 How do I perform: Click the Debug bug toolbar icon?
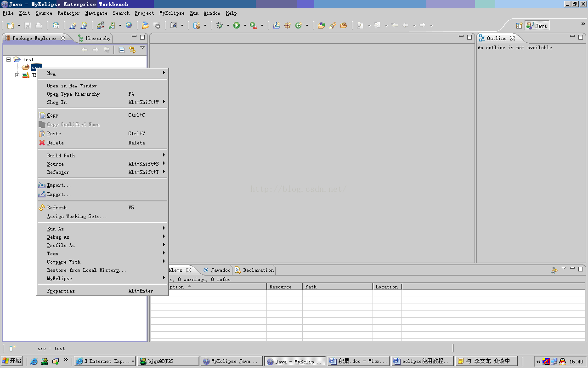tap(220, 25)
